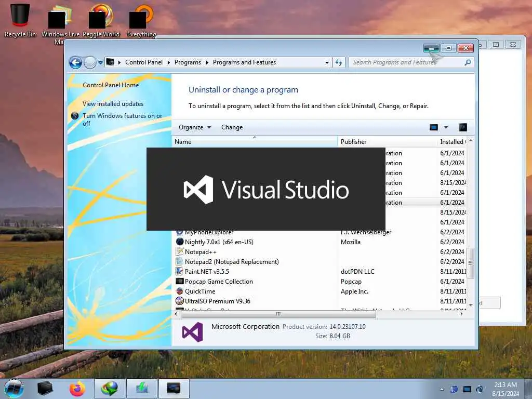Maximize the background window behind Control Panel
The image size is (532, 399).
[x=496, y=45]
